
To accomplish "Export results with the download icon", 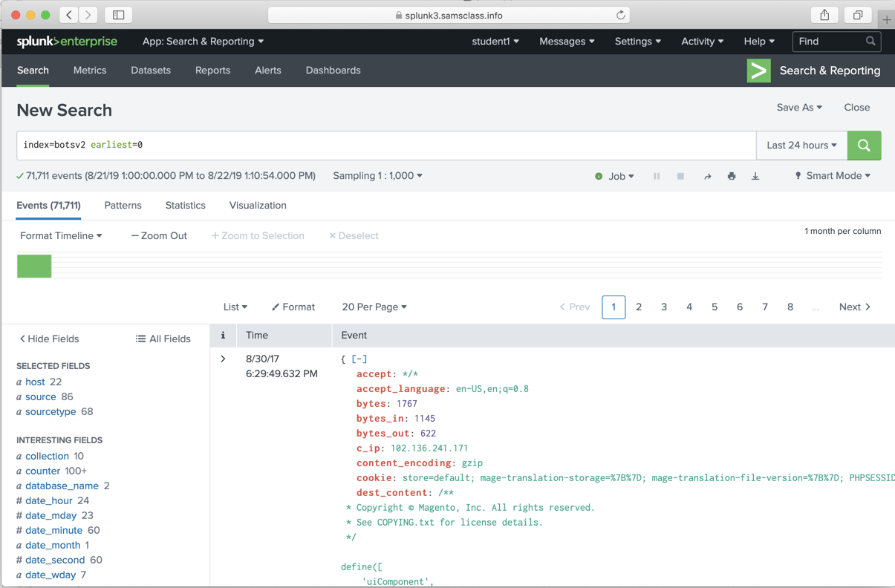I will pyautogui.click(x=755, y=177).
